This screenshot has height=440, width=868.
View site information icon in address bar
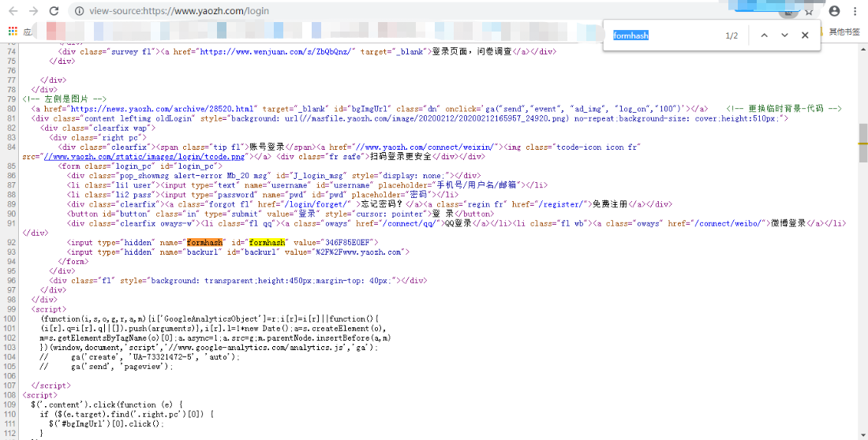coord(79,11)
